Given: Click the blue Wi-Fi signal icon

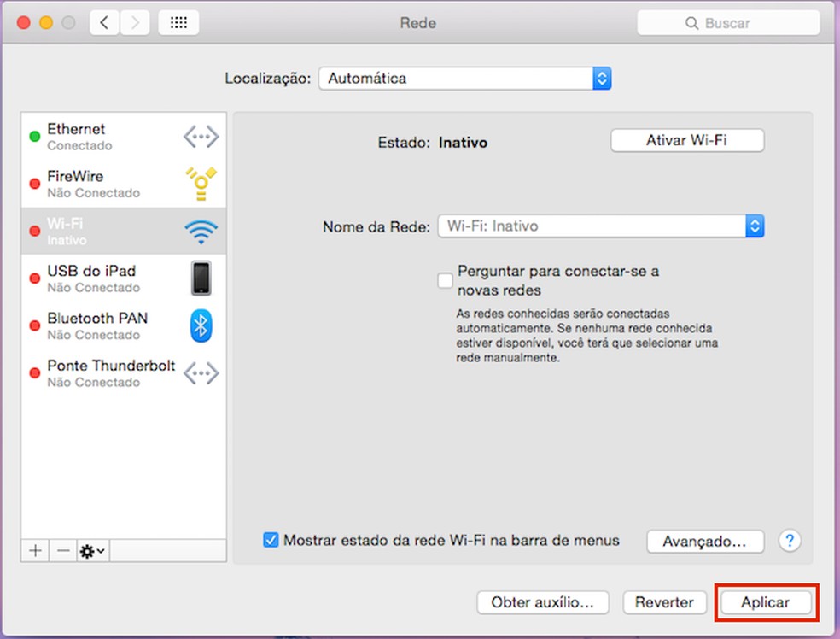Looking at the screenshot, I should (x=201, y=232).
